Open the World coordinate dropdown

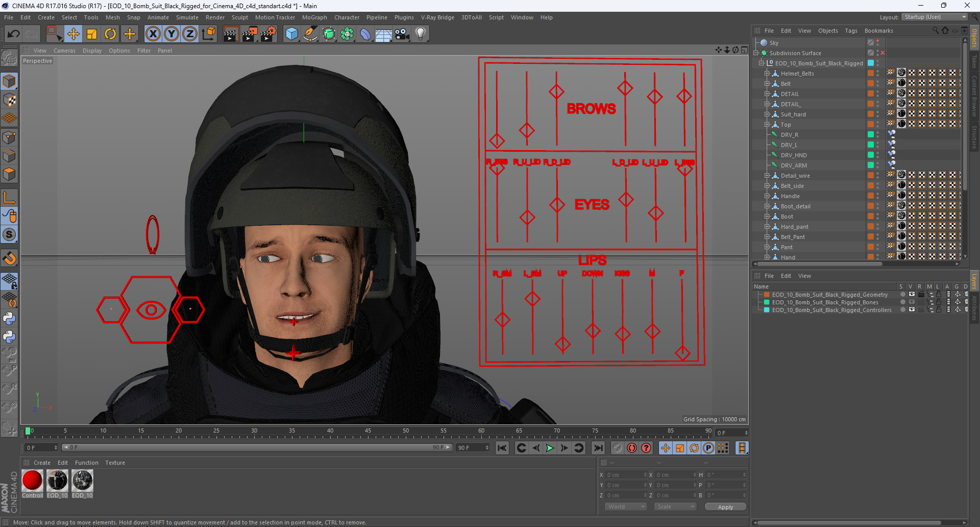626,507
